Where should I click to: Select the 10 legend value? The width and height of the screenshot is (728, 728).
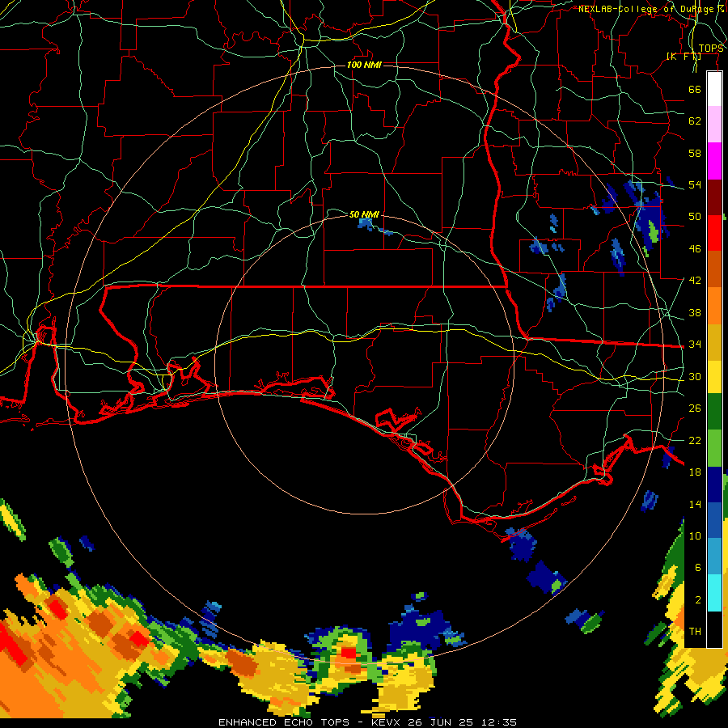pyautogui.click(x=695, y=535)
